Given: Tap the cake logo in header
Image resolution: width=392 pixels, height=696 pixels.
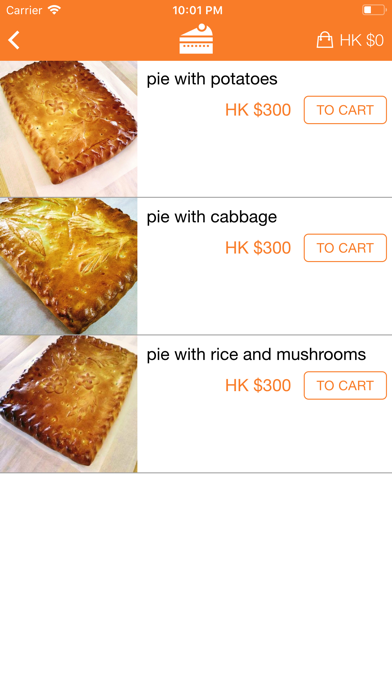Looking at the screenshot, I should pyautogui.click(x=196, y=39).
